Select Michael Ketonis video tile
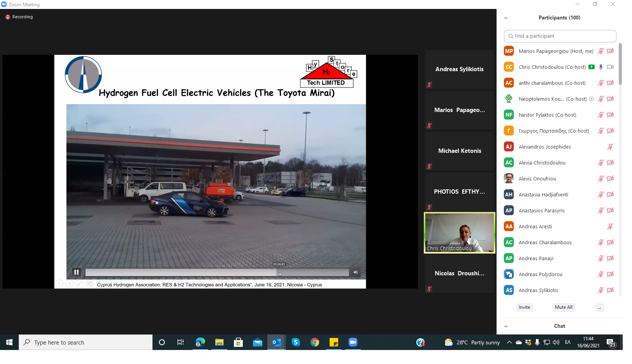632x364 pixels. click(460, 151)
